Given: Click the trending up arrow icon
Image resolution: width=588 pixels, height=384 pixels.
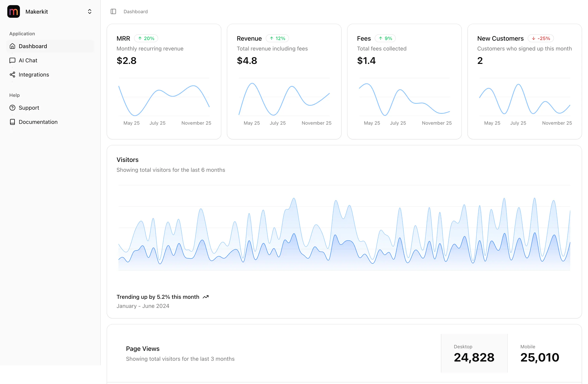Looking at the screenshot, I should pyautogui.click(x=206, y=297).
